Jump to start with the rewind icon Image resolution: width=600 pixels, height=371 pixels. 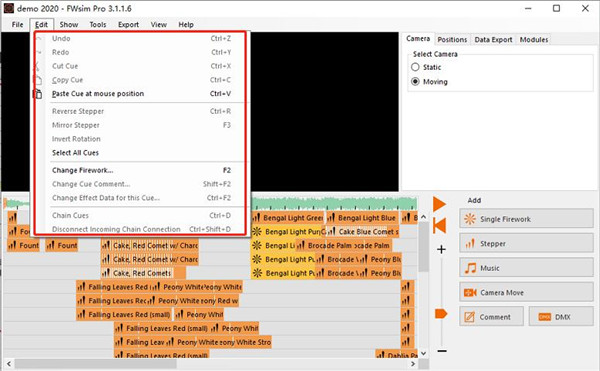[x=439, y=226]
